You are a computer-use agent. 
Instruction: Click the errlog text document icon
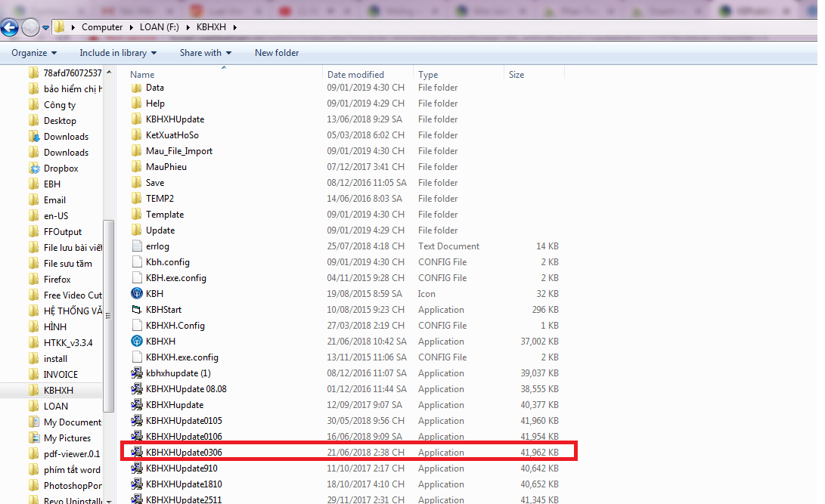pyautogui.click(x=137, y=246)
